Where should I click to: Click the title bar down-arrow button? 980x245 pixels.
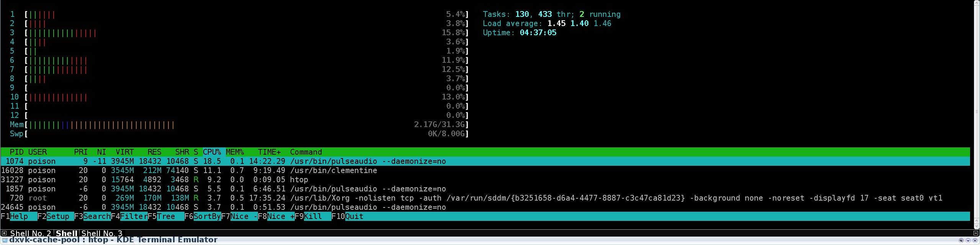pyautogui.click(x=968, y=240)
